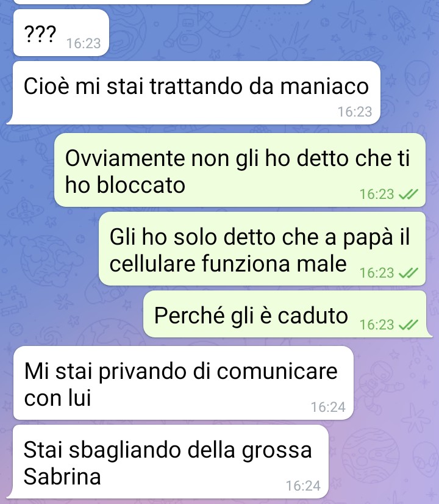Click green 16:23 time on 'ho bloccato' bubble
This screenshot has height=504, width=439.
click(376, 194)
